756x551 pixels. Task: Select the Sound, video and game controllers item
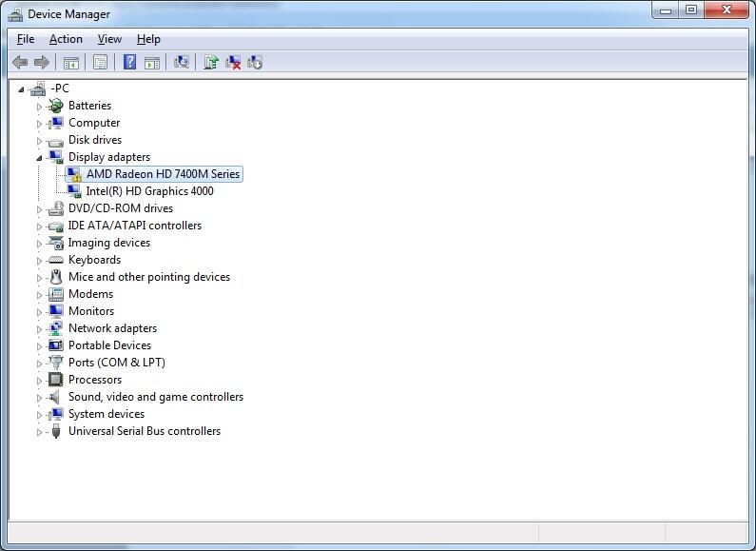tap(155, 397)
